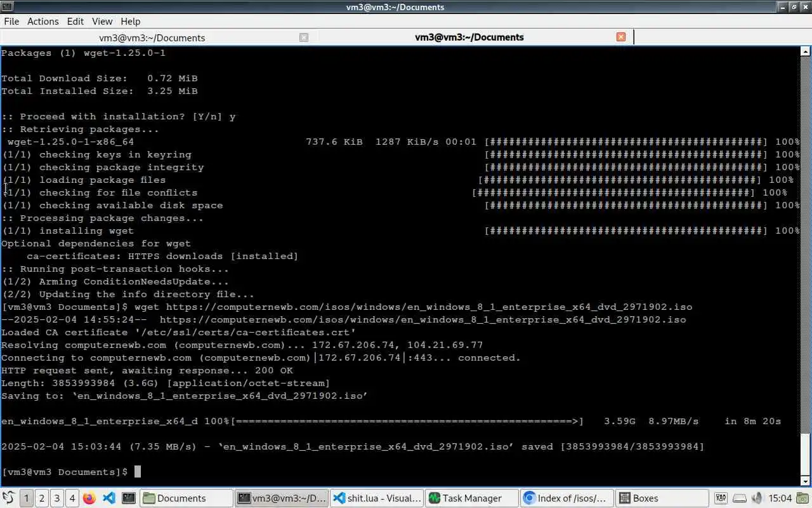Switch to workspace 1
The image size is (812, 508).
[x=26, y=498]
